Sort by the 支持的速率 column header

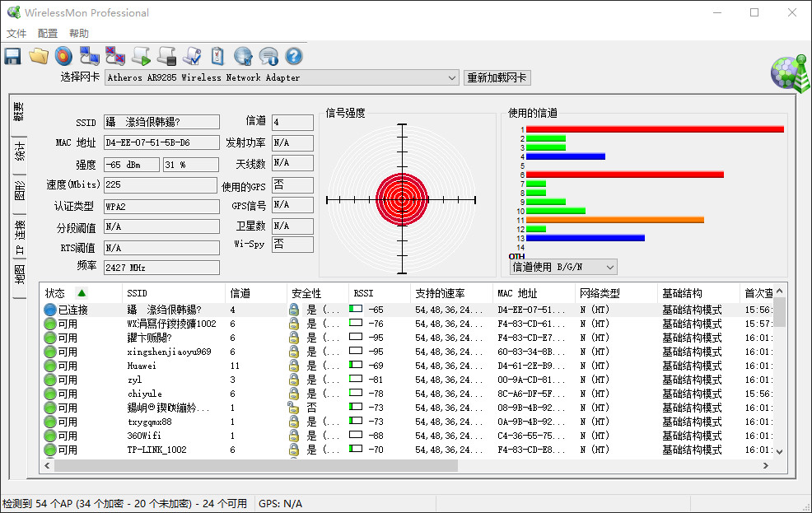pos(451,293)
